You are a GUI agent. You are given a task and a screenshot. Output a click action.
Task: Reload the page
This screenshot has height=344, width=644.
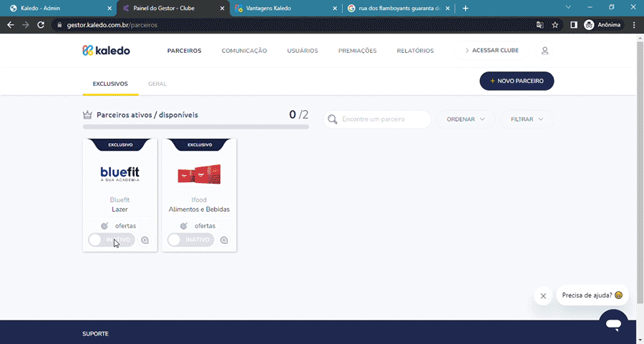(x=42, y=24)
